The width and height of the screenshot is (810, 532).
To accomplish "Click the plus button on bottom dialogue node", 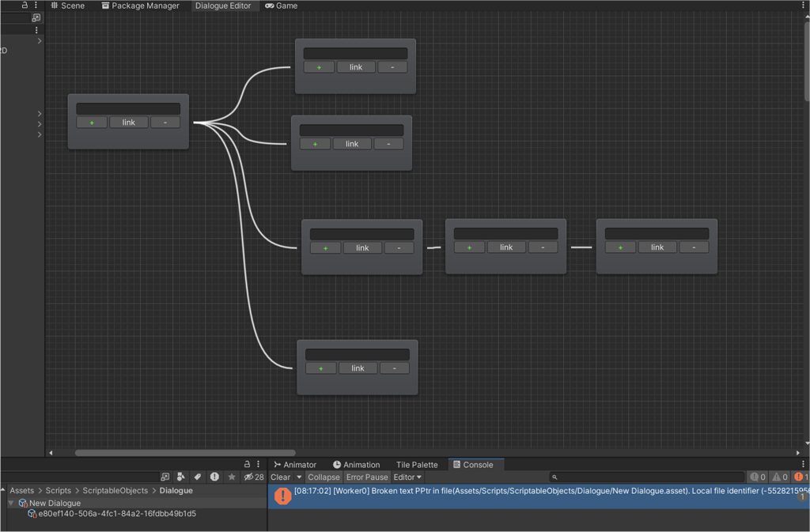I will coord(320,368).
